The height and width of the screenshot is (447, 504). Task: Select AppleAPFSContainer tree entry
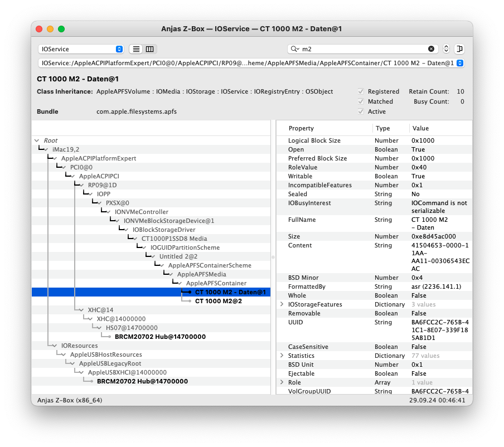[216, 283]
